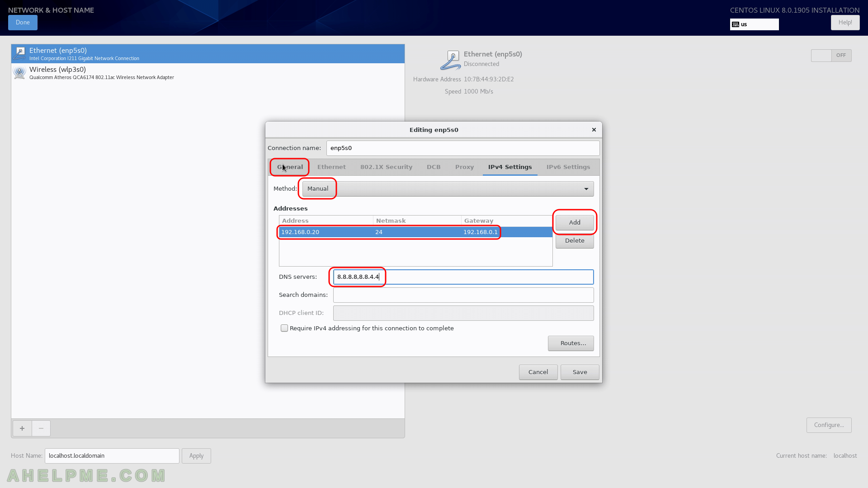Click the DHCP client ID field
This screenshot has height=488, width=868.
[463, 313]
